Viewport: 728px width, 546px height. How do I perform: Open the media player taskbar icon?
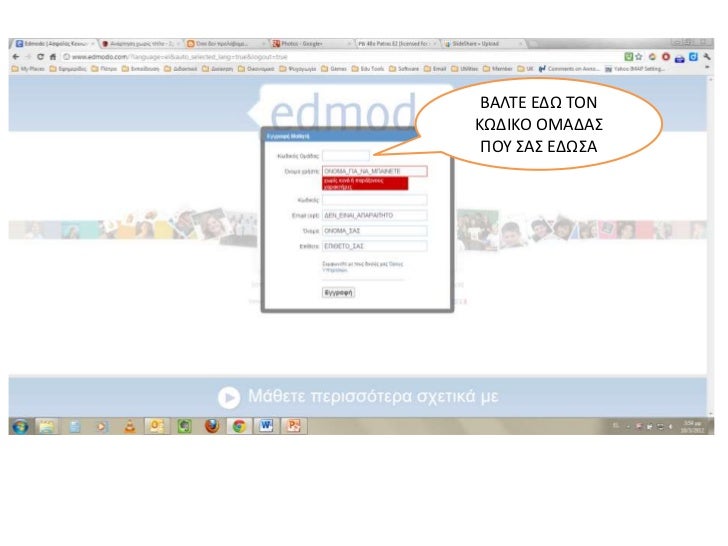pyautogui.click(x=102, y=426)
